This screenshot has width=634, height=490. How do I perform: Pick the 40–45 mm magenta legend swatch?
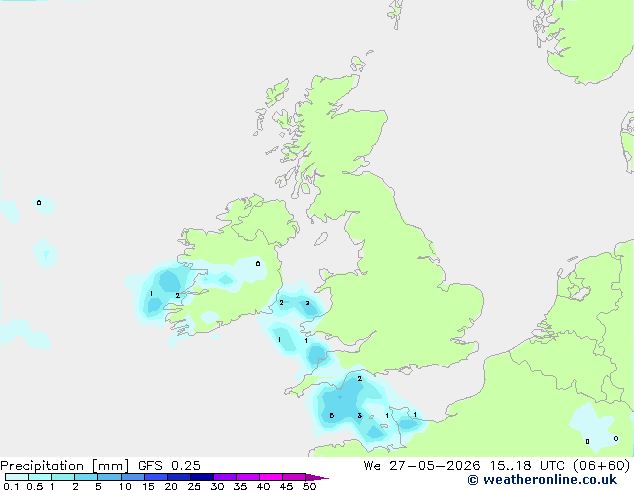click(271, 477)
